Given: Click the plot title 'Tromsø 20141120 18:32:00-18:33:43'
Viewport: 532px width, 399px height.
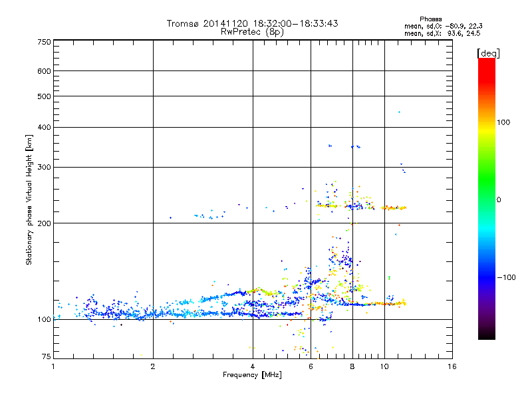Looking at the screenshot, I should click(x=252, y=23).
